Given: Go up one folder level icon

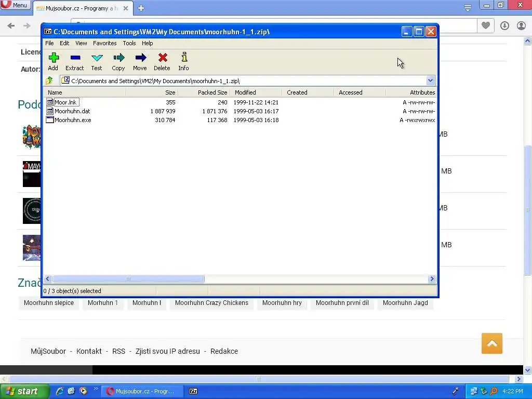Looking at the screenshot, I should 49,81.
